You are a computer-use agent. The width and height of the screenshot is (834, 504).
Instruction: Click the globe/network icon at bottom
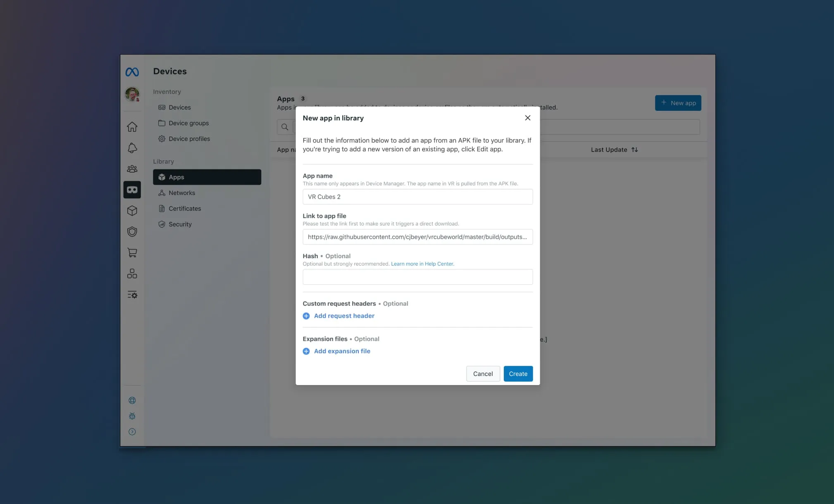coord(132,400)
